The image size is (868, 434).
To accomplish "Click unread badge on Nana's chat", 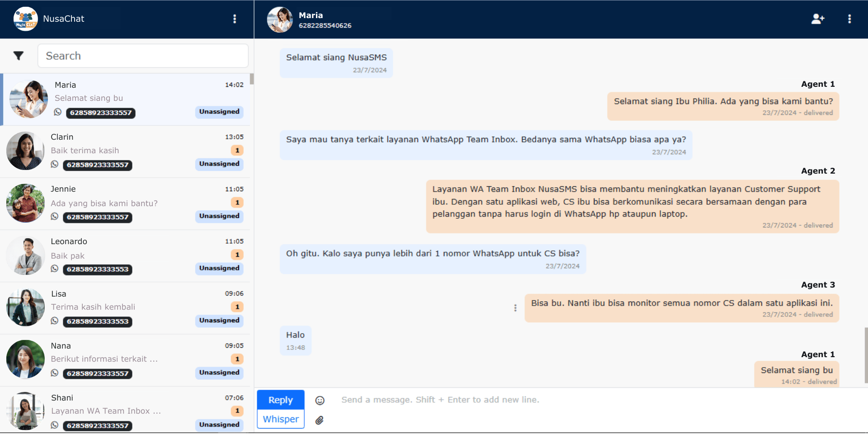I will point(237,359).
